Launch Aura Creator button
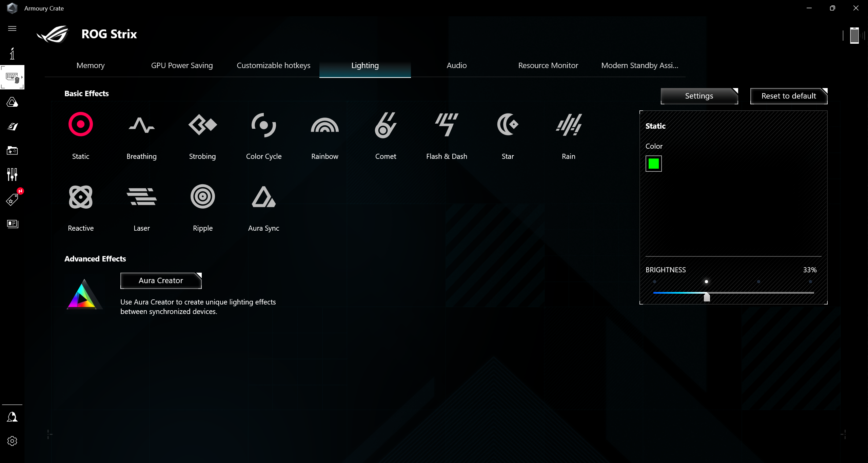 pyautogui.click(x=161, y=280)
